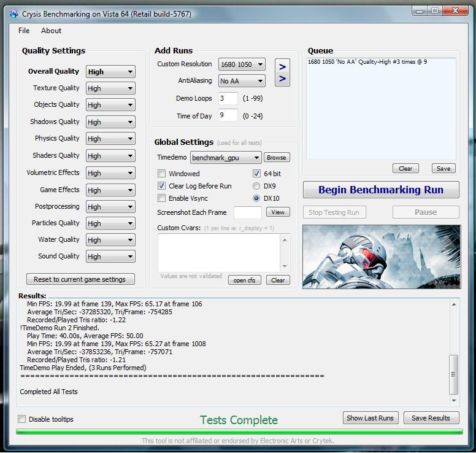Expand the Game Effects dropdown

point(110,190)
